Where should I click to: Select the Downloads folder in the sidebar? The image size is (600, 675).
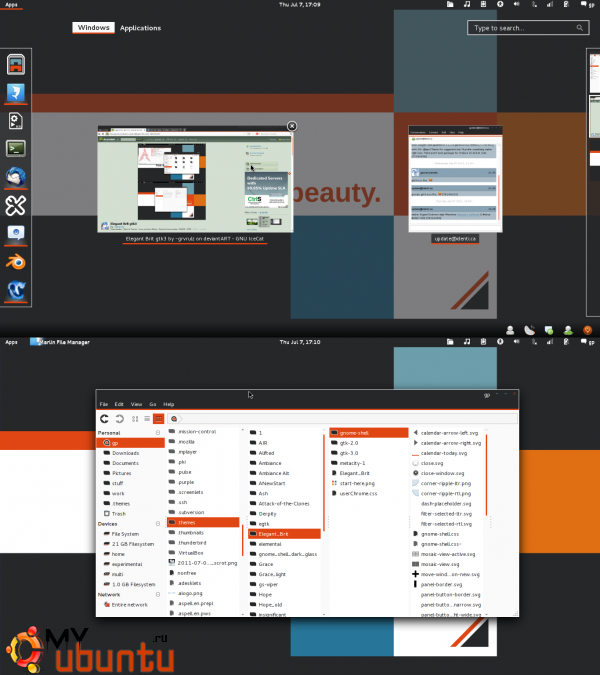click(x=125, y=453)
